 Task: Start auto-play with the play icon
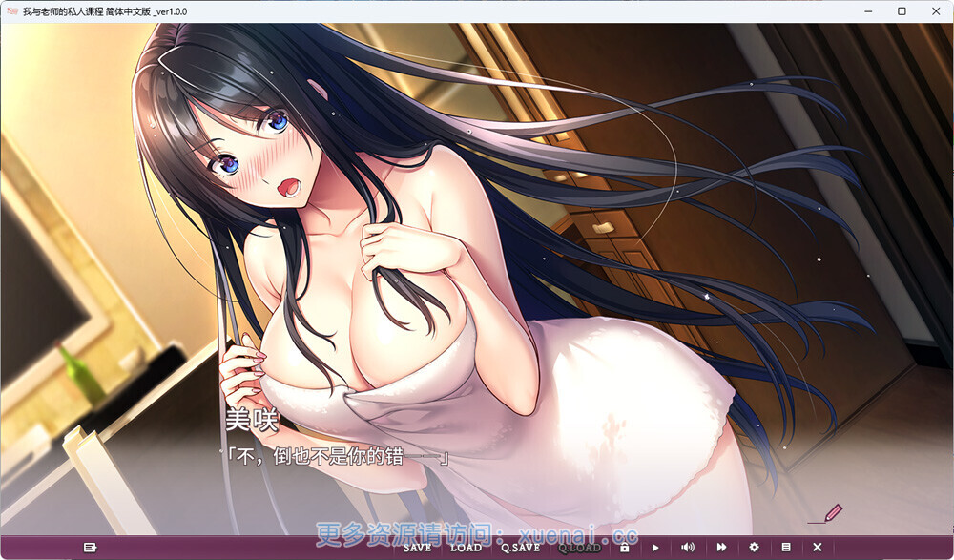click(655, 548)
